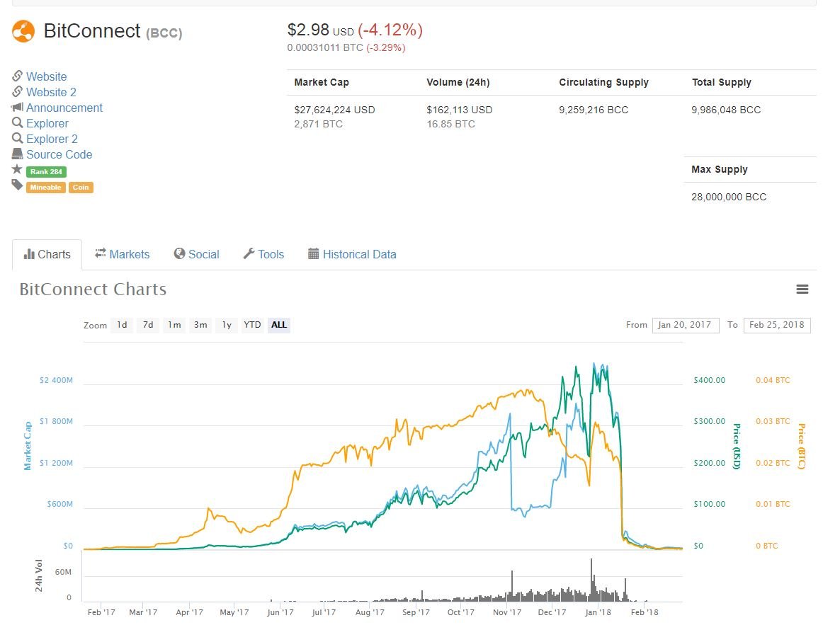Click the From date field Jan 20, 2017
840x625 pixels.
pos(685,325)
